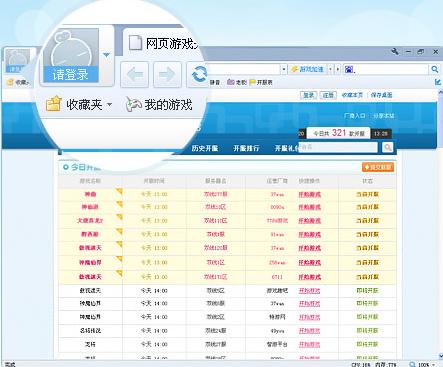Screen dimensions: 443x367
Task: Click the 请登录 avatar picture
Action: 71,55
